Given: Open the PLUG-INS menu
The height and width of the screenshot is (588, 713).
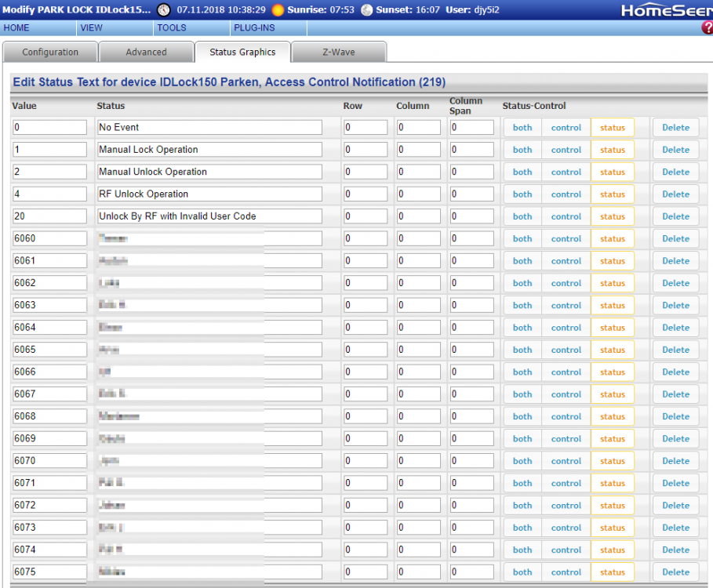Looking at the screenshot, I should (x=254, y=27).
